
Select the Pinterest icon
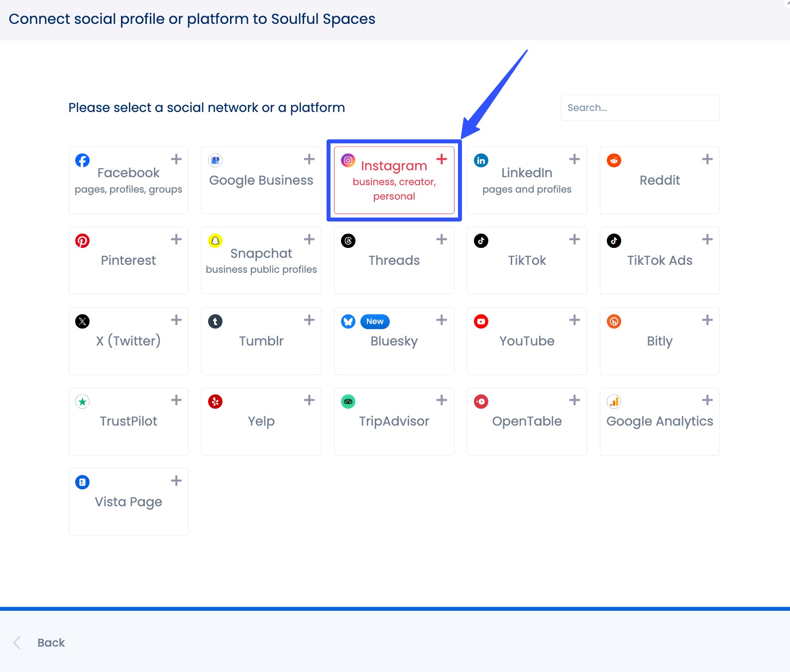pyautogui.click(x=82, y=240)
